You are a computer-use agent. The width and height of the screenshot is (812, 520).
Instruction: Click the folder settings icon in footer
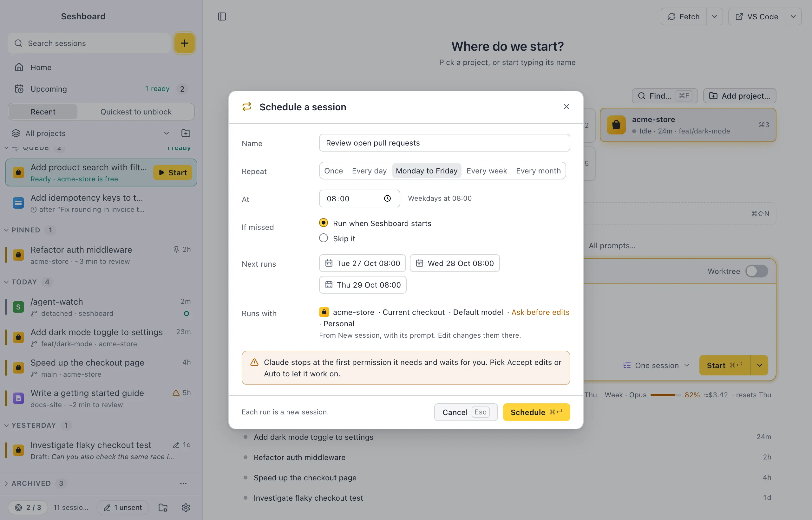pyautogui.click(x=163, y=507)
